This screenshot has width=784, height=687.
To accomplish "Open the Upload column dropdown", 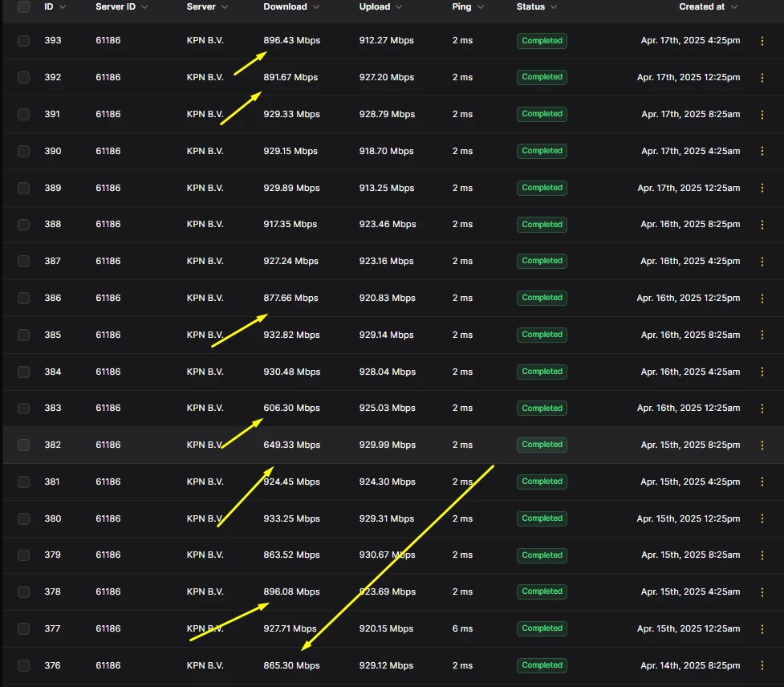I will click(399, 7).
